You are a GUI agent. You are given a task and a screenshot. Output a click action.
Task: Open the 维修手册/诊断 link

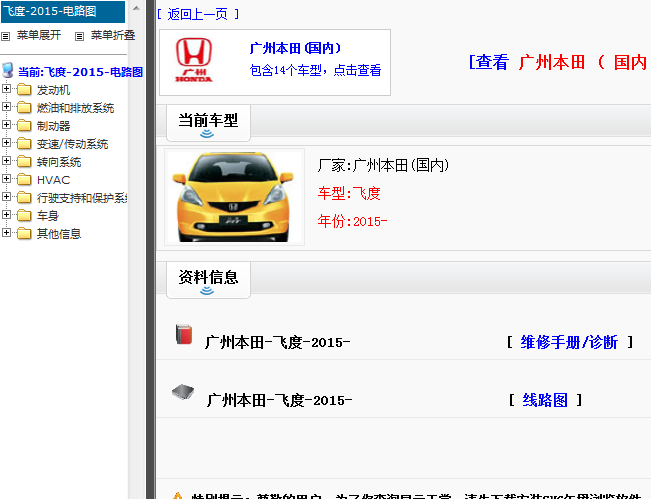569,342
